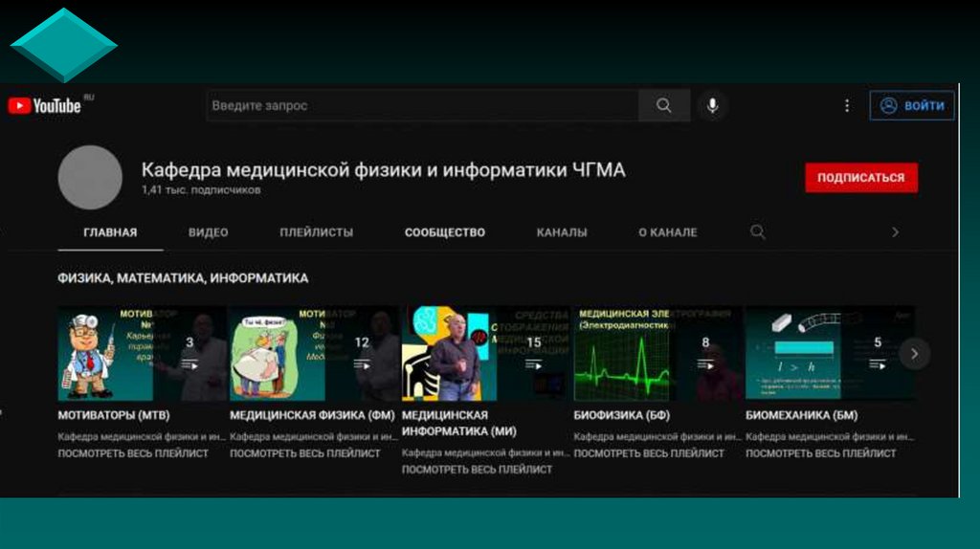Image resolution: width=980 pixels, height=549 pixels.
Task: Click the magnifier search button
Action: click(x=664, y=105)
